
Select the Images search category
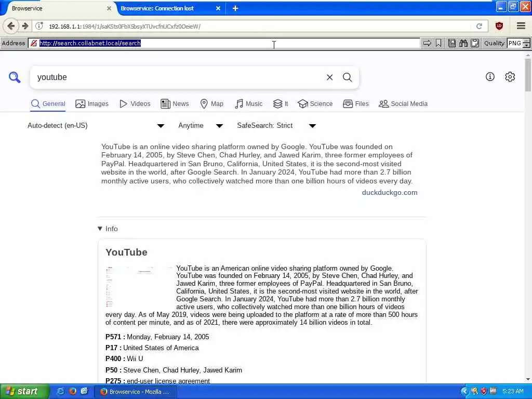[92, 104]
